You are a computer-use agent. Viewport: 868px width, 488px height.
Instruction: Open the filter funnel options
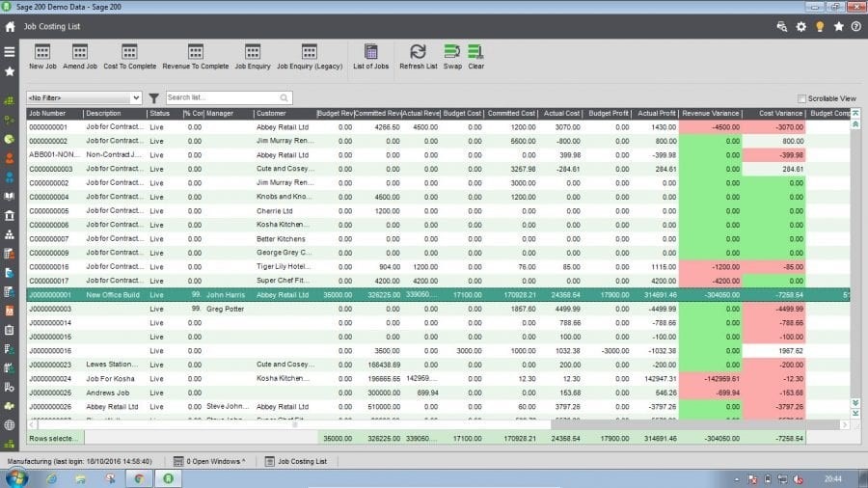pos(154,98)
